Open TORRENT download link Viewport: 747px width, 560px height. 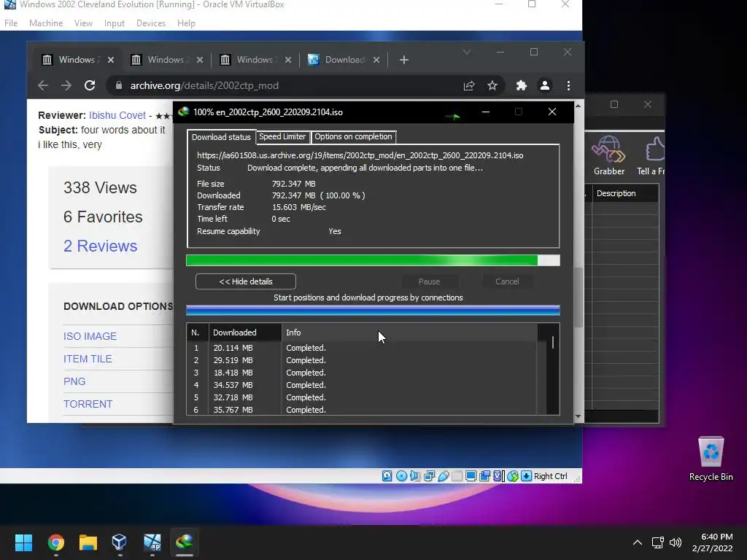88,404
